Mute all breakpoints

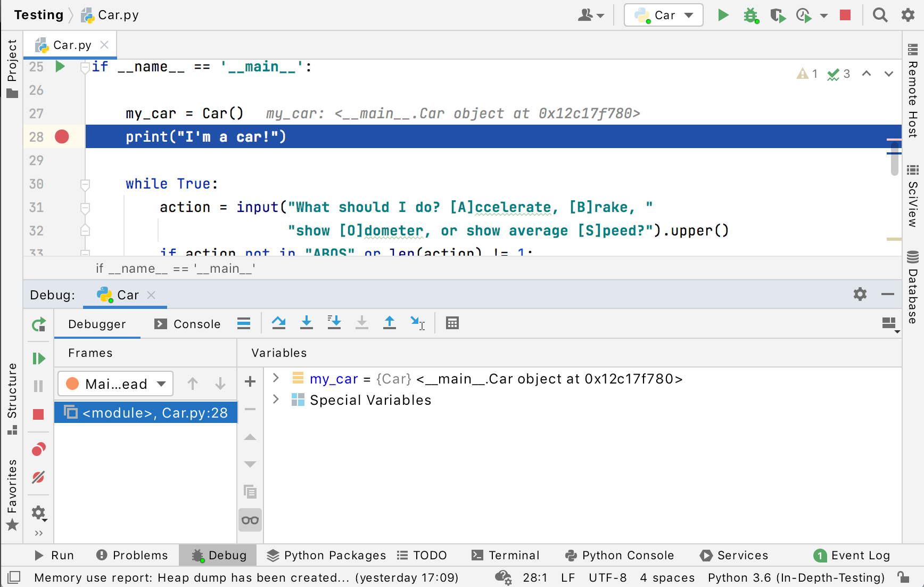pyautogui.click(x=38, y=478)
